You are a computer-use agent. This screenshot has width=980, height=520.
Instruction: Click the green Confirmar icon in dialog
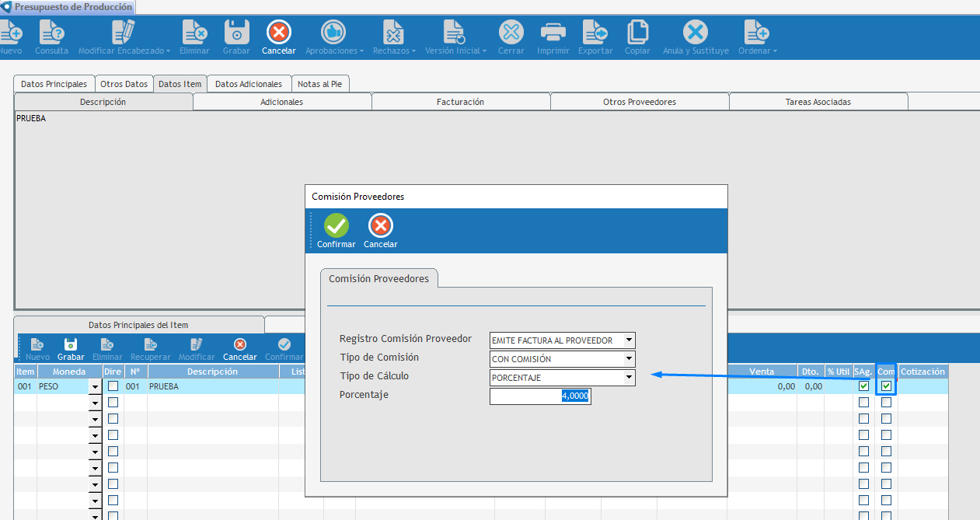[336, 226]
